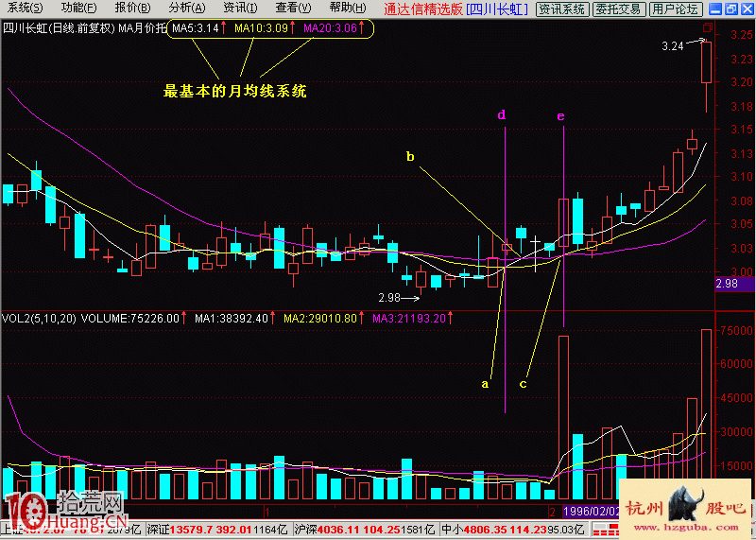The width and height of the screenshot is (756, 540).
Task: Click the 深证 13579.7 index in status bar
Action: click(x=216, y=529)
